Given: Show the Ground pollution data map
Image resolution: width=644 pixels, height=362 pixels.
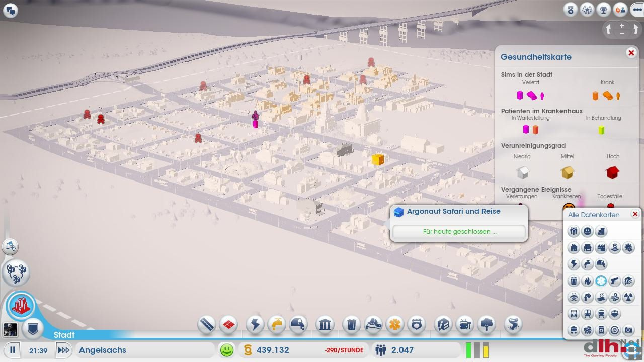Looking at the screenshot, I should (601, 298).
